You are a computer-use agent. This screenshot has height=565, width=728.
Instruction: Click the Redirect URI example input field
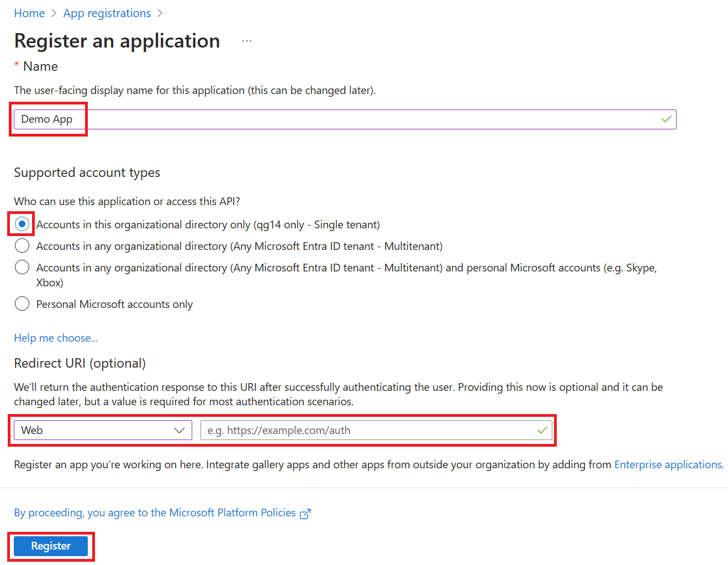click(x=365, y=430)
